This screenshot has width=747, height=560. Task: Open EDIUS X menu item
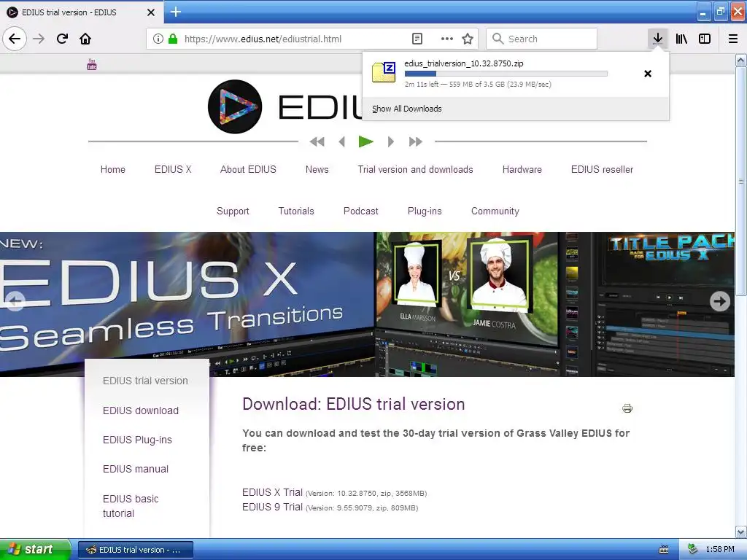point(173,169)
